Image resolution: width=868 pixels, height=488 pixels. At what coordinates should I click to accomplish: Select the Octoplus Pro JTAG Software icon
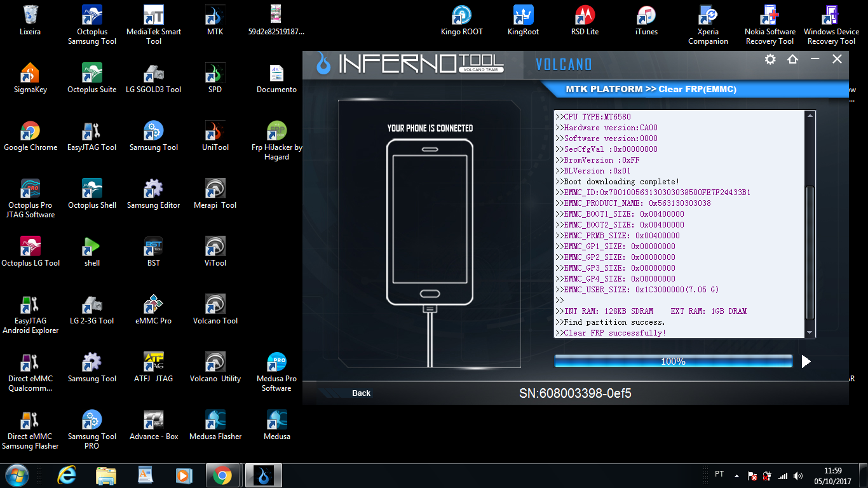click(x=30, y=198)
